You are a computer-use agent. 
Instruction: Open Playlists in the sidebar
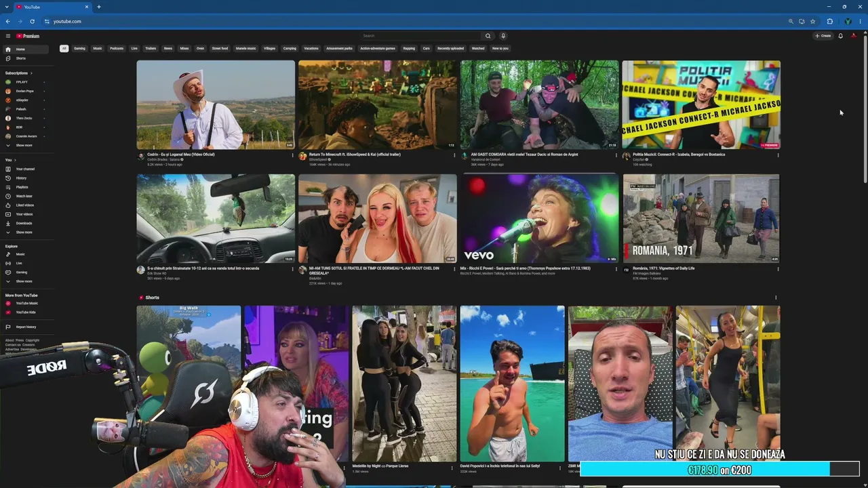[26, 187]
